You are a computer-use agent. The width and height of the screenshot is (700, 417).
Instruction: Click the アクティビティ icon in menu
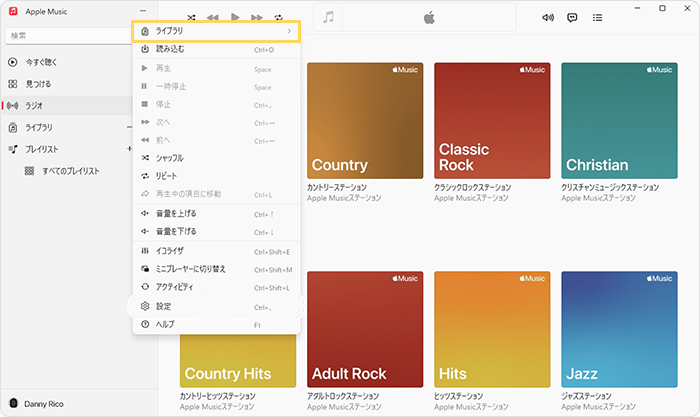pyautogui.click(x=145, y=287)
